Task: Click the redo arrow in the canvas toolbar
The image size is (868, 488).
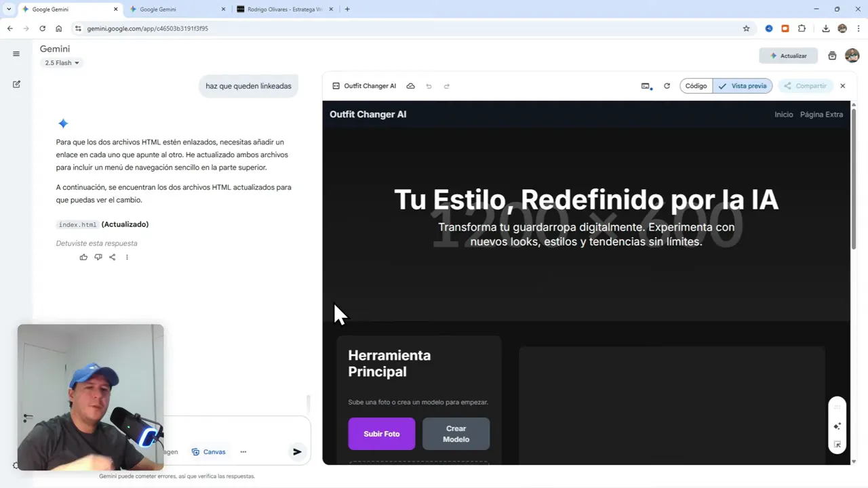Action: coord(446,86)
